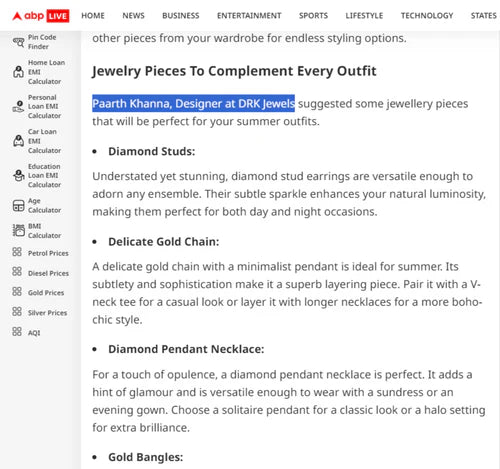Viewport: 500px width, 469px height.
Task: Click the ABP Live logo
Action: tap(41, 16)
